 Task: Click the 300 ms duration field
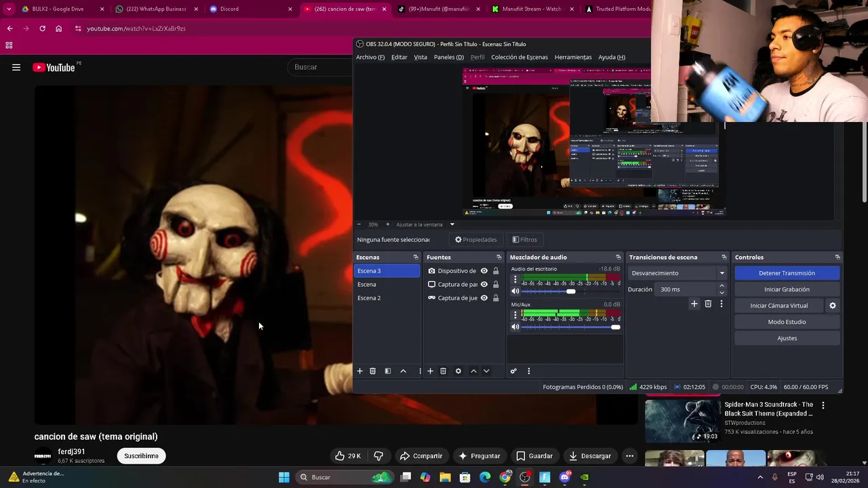click(x=687, y=289)
